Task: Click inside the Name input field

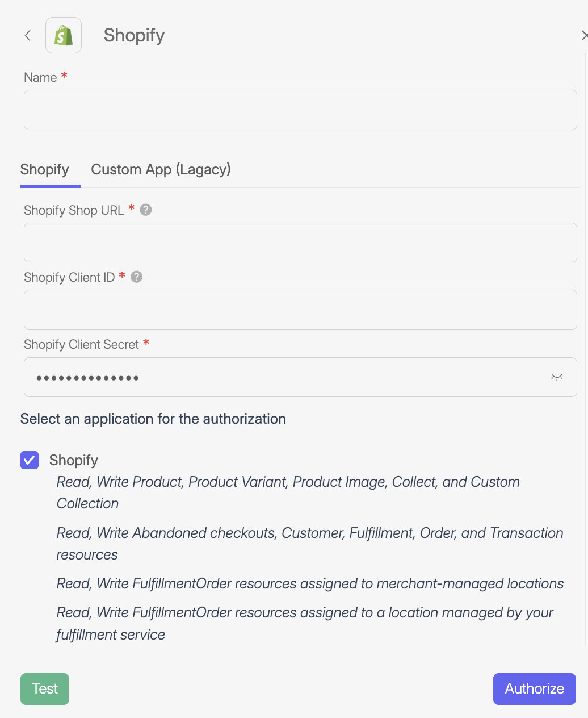Action: click(x=300, y=110)
